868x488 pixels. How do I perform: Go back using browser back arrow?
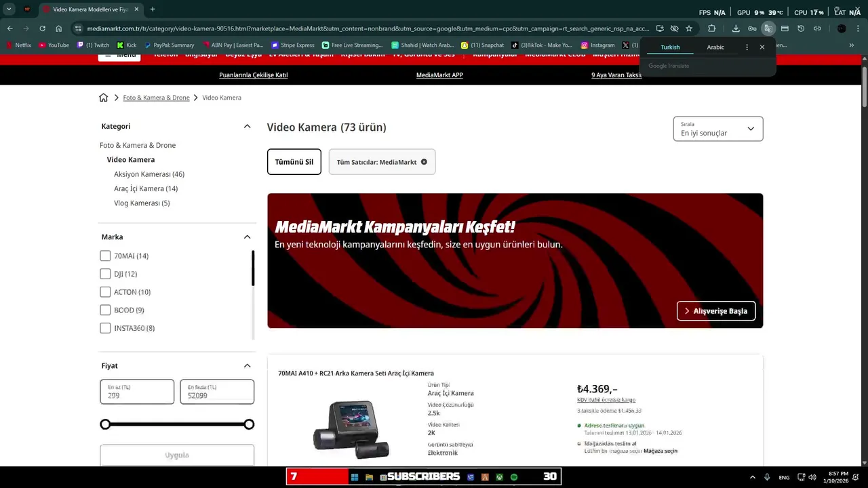coord(9,28)
